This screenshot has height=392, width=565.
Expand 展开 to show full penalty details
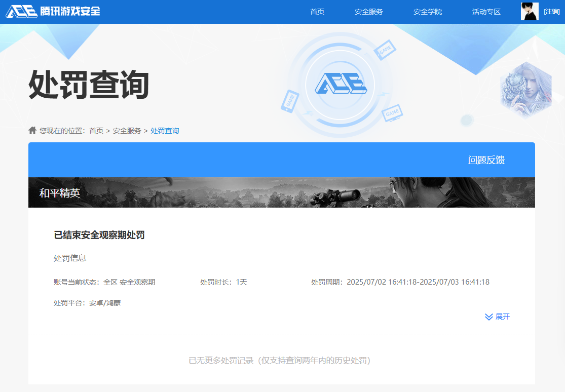point(504,317)
